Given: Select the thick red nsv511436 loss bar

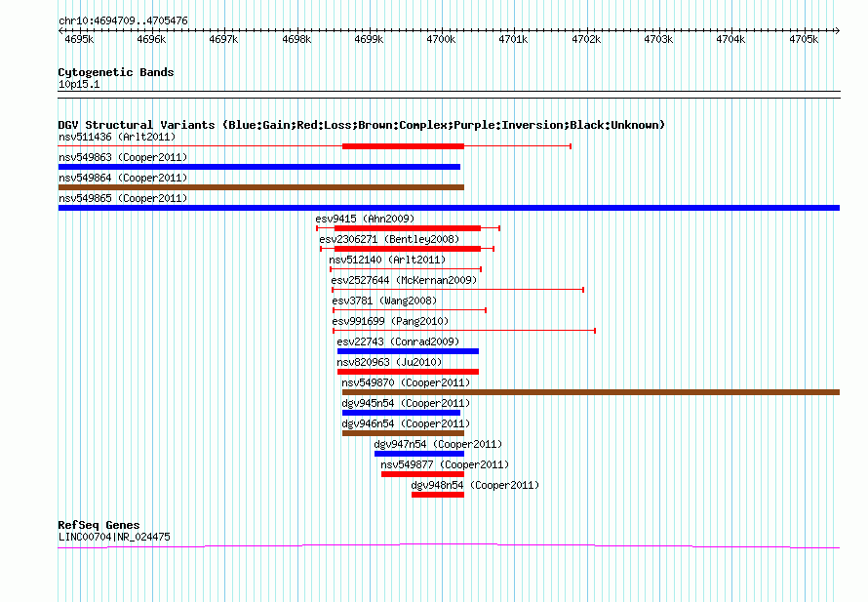Looking at the screenshot, I should pyautogui.click(x=403, y=146).
